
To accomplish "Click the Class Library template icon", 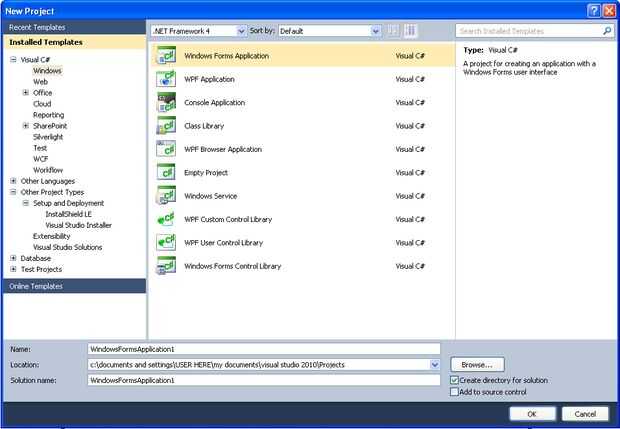I will pos(166,126).
